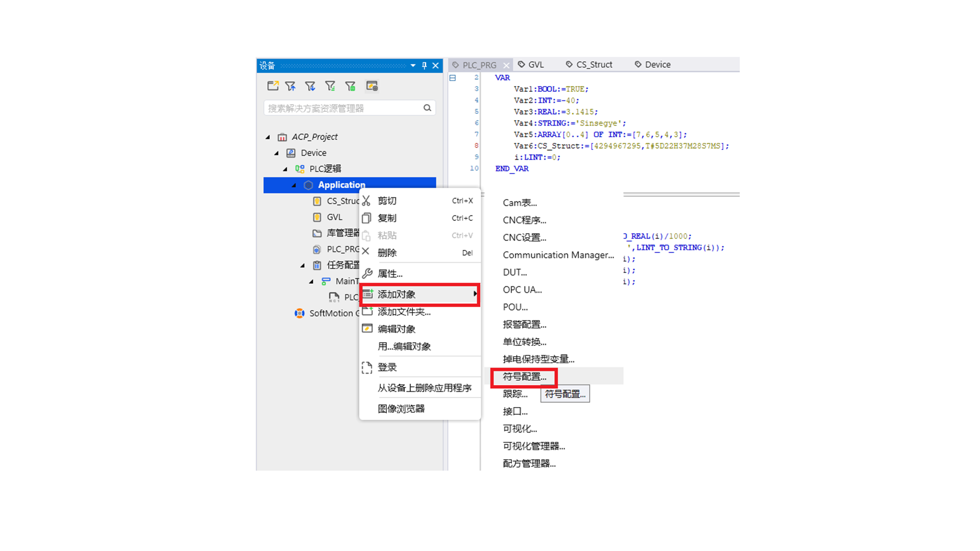Click the window with pencil toolbar icon
980x551 pixels.
372,86
